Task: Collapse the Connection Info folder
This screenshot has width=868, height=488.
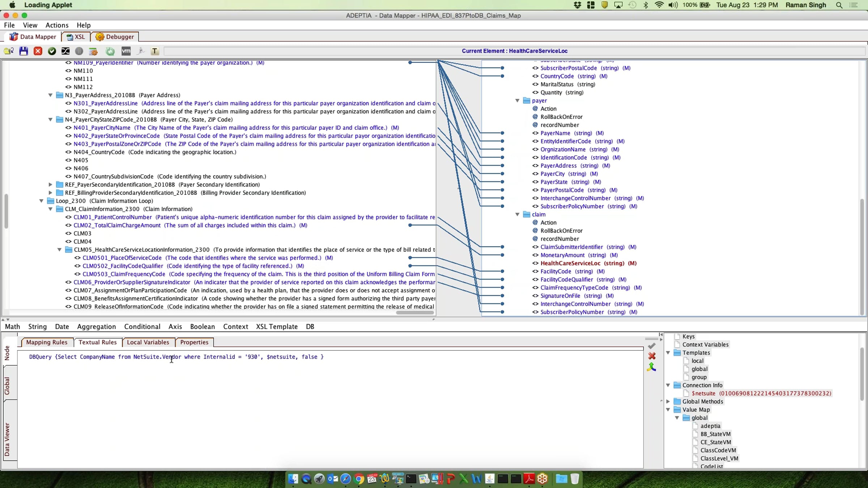Action: (668, 385)
